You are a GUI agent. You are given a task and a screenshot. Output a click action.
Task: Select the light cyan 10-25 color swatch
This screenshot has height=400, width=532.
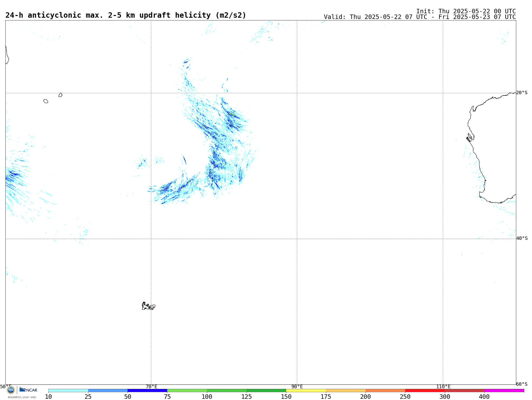tap(68, 390)
